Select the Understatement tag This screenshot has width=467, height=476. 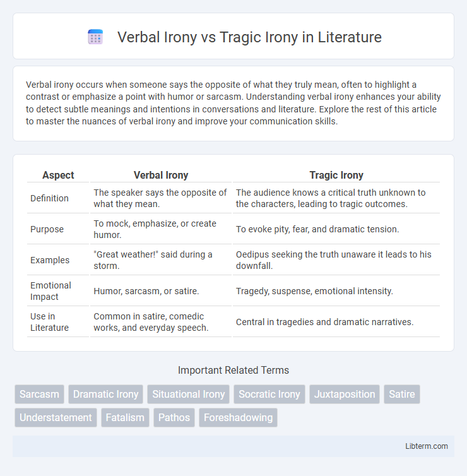point(56,418)
